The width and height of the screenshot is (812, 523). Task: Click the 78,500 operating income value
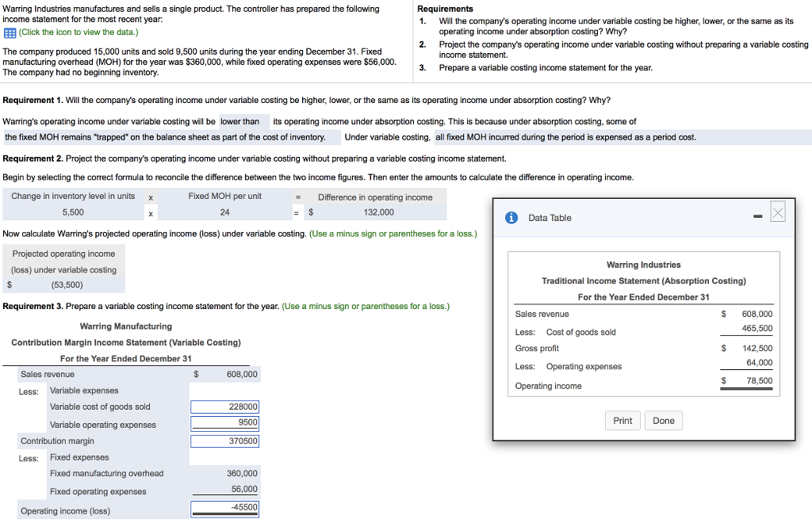pyautogui.click(x=759, y=380)
